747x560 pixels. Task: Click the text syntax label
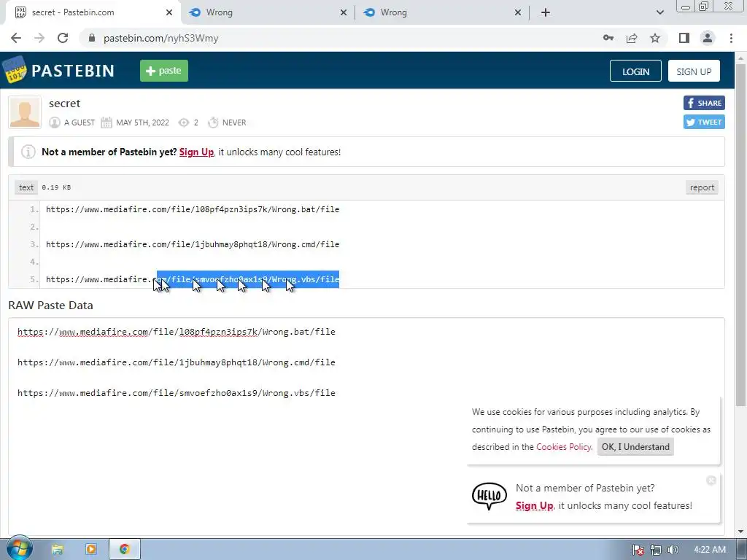26,187
